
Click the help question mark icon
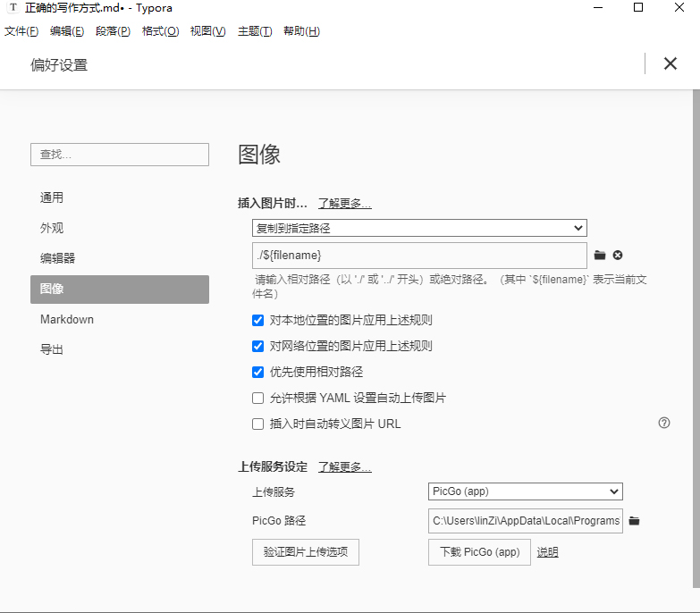(664, 423)
